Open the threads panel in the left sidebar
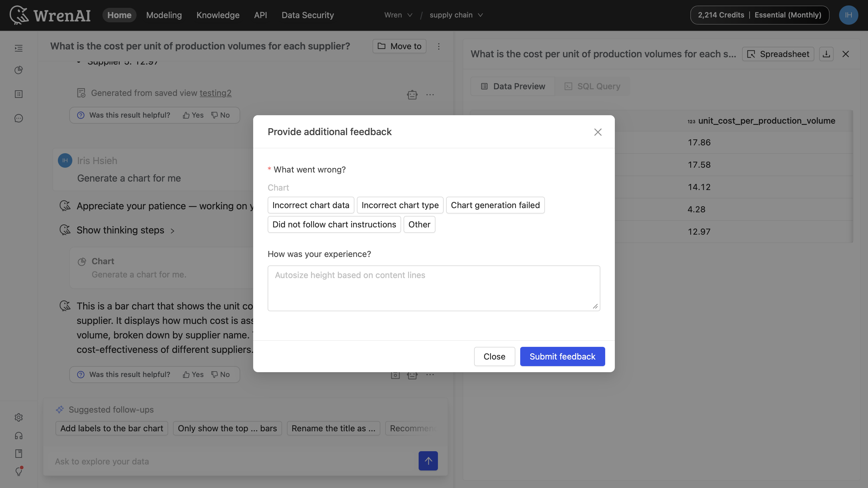The width and height of the screenshot is (868, 488). coord(18,48)
